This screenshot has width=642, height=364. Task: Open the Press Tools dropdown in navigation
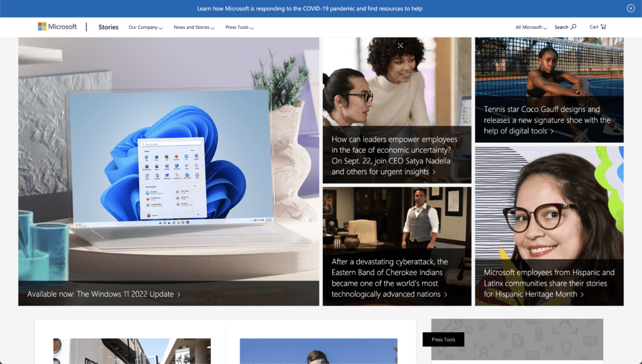pos(239,28)
